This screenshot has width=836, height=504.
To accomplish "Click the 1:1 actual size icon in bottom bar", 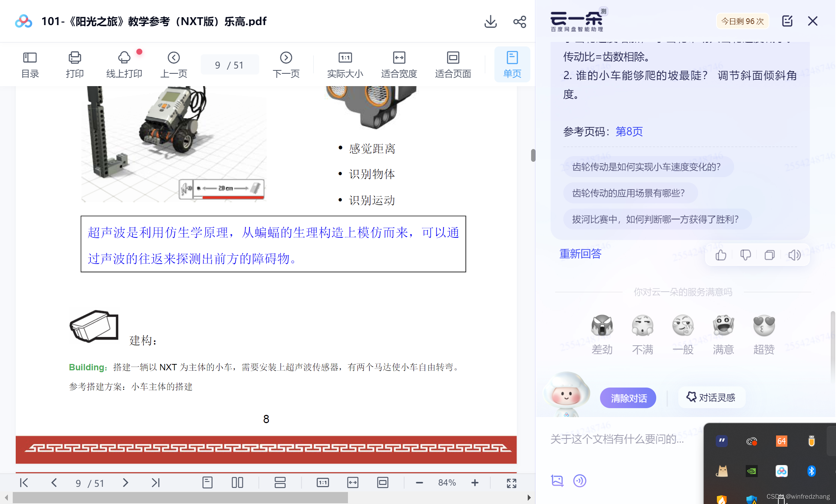I will 322,483.
